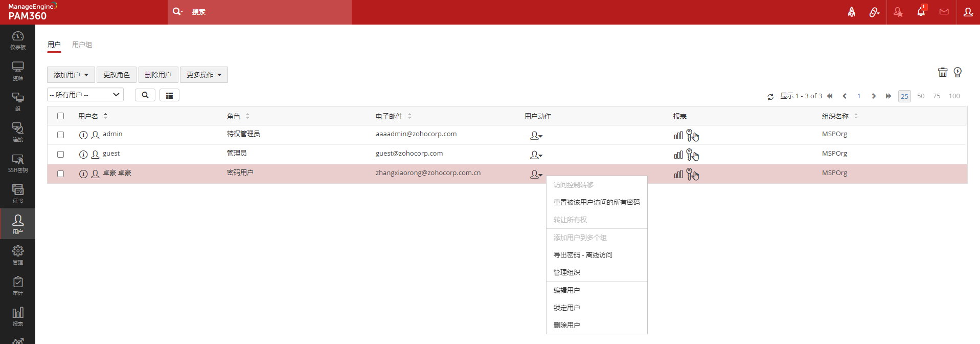
Task: Set page size to 50
Action: [921, 96]
